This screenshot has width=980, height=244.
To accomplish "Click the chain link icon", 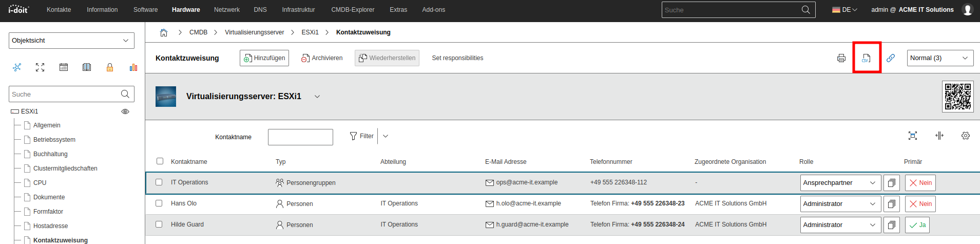I will pos(891,58).
